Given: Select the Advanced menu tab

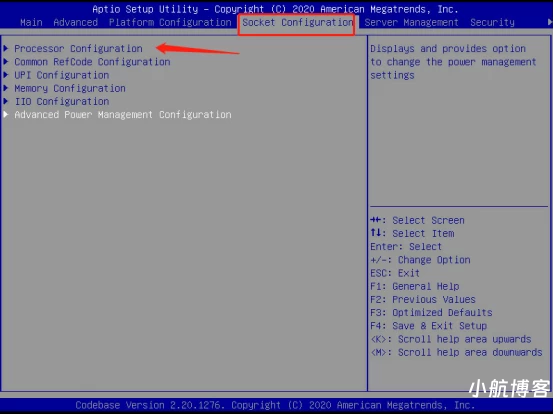Looking at the screenshot, I should (76, 22).
